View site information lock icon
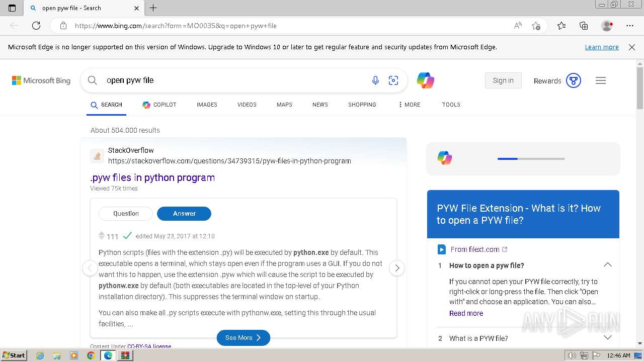The image size is (644, 362). tap(63, 26)
